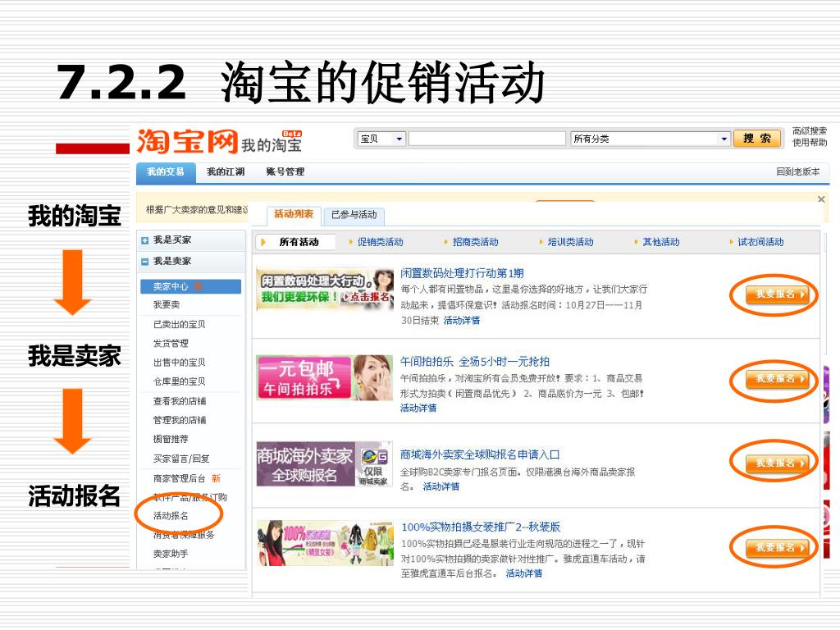Open 活动详情 for 实物拍摄女装 activity
This screenshot has width=840, height=630.
click(524, 573)
